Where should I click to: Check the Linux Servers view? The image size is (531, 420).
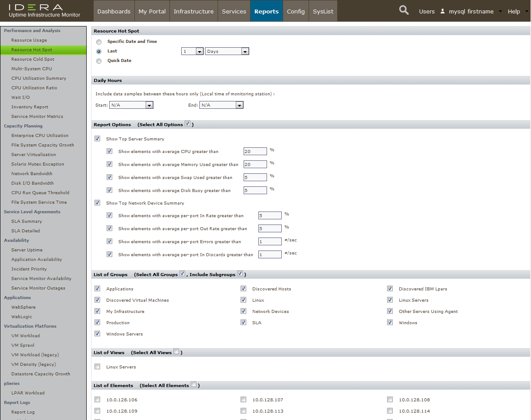(97, 367)
